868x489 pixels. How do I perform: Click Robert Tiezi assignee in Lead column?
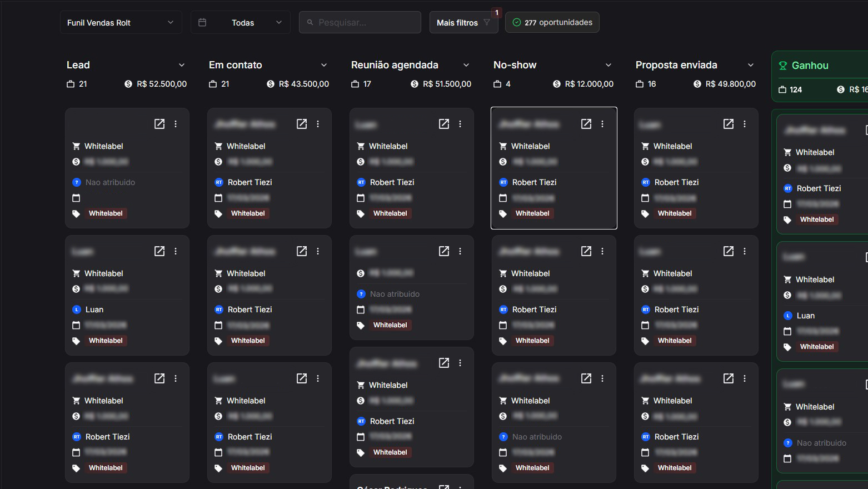coord(108,437)
